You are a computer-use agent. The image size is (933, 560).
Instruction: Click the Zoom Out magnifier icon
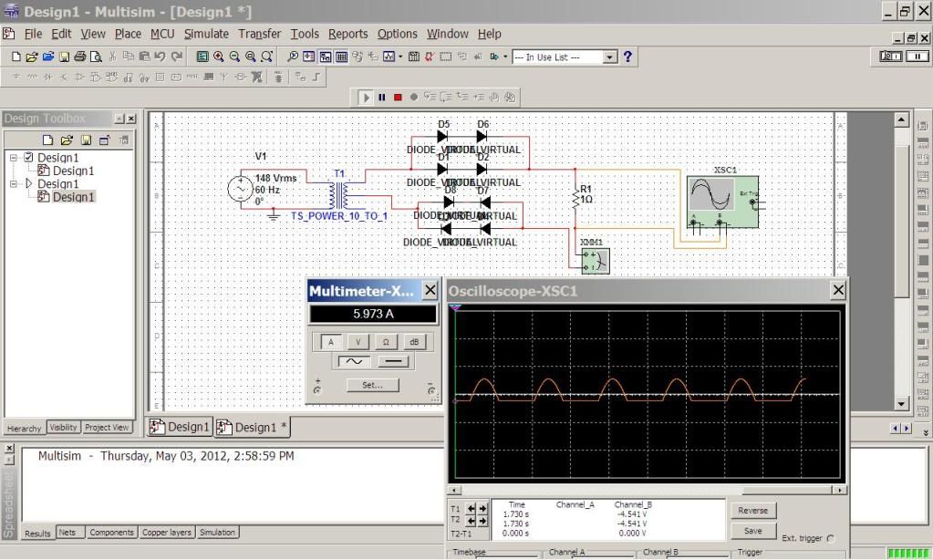pyautogui.click(x=234, y=57)
